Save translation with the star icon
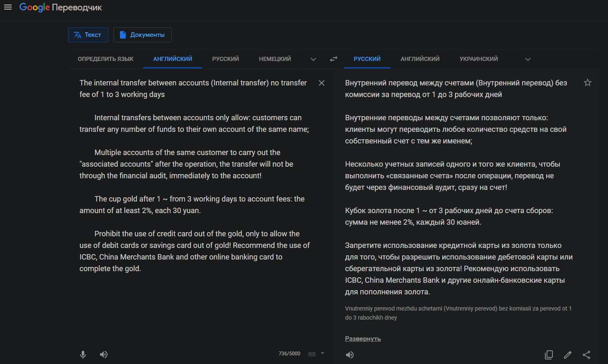Screen dimensions: 608x364 pyautogui.click(x=588, y=83)
